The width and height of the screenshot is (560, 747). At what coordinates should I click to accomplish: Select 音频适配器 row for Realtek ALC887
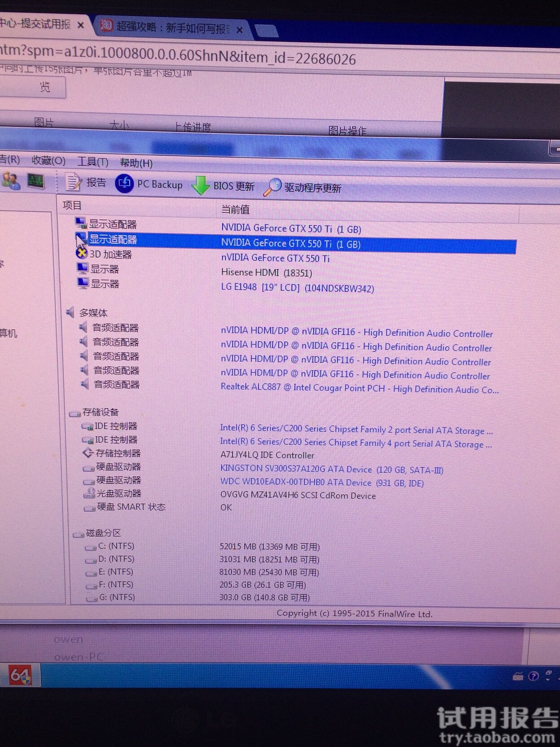110,384
